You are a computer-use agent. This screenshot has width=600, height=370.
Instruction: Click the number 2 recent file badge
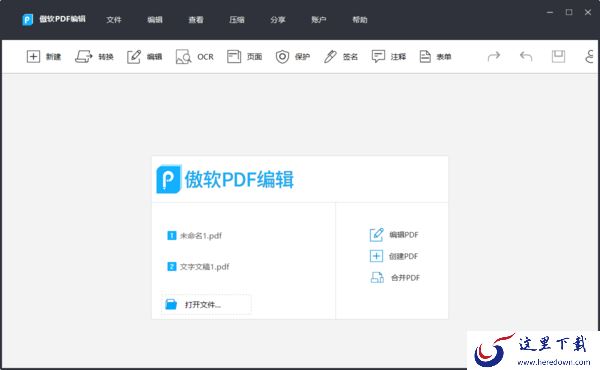172,266
